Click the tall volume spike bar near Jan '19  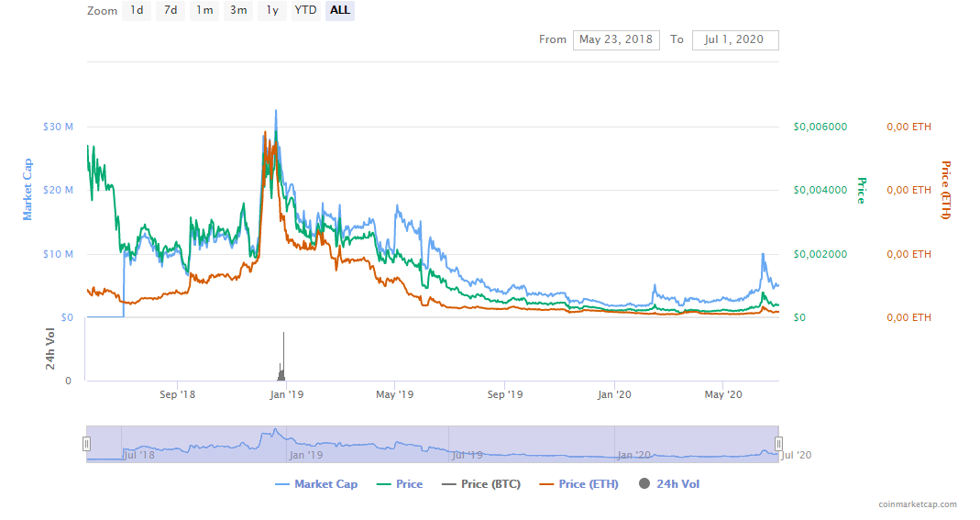tap(284, 356)
